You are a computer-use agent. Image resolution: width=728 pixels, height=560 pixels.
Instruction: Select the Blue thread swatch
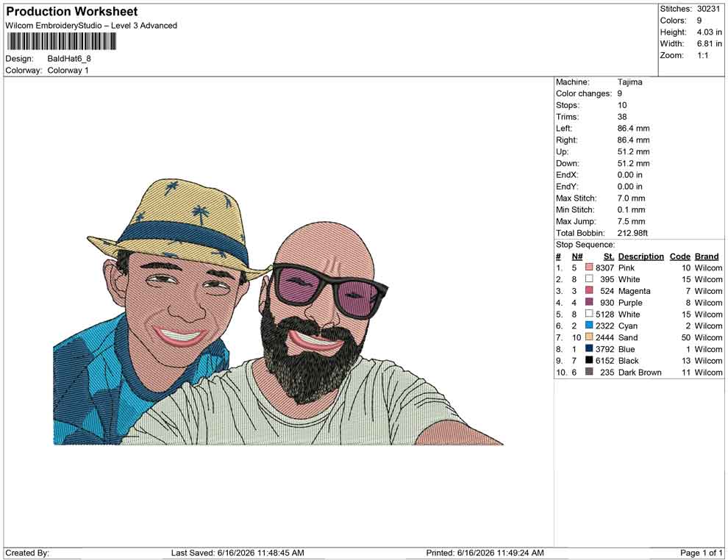[589, 348]
